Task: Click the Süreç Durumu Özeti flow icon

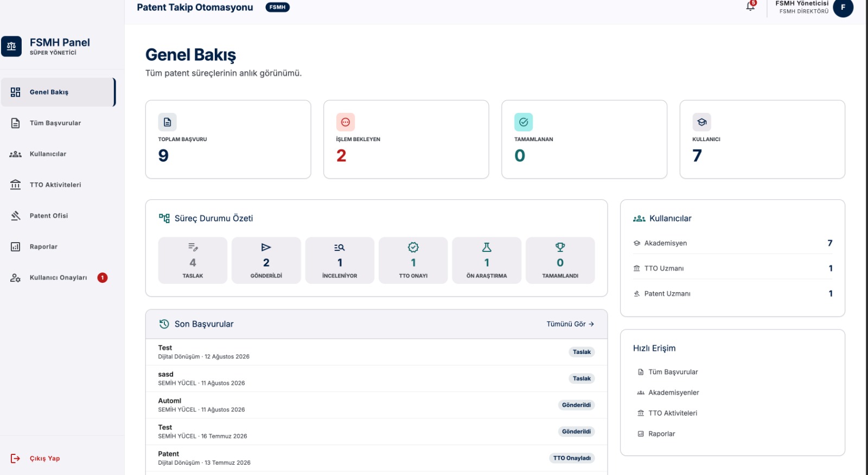Action: pyautogui.click(x=164, y=218)
